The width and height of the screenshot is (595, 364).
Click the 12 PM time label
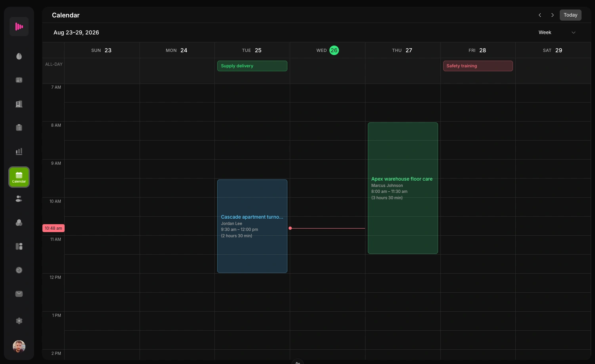point(55,277)
